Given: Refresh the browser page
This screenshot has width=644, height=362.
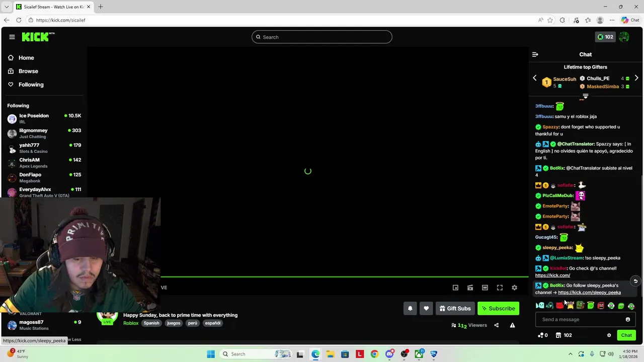Looking at the screenshot, I should click(19, 20).
